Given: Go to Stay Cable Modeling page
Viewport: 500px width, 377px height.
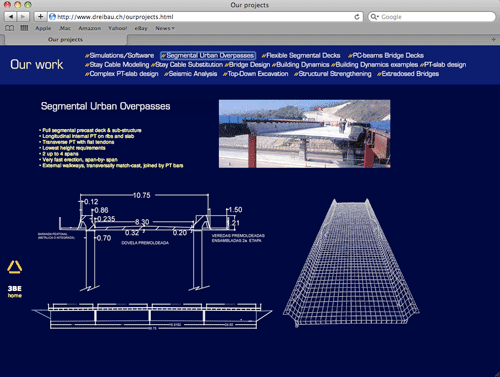Looking at the screenshot, I should [x=117, y=65].
